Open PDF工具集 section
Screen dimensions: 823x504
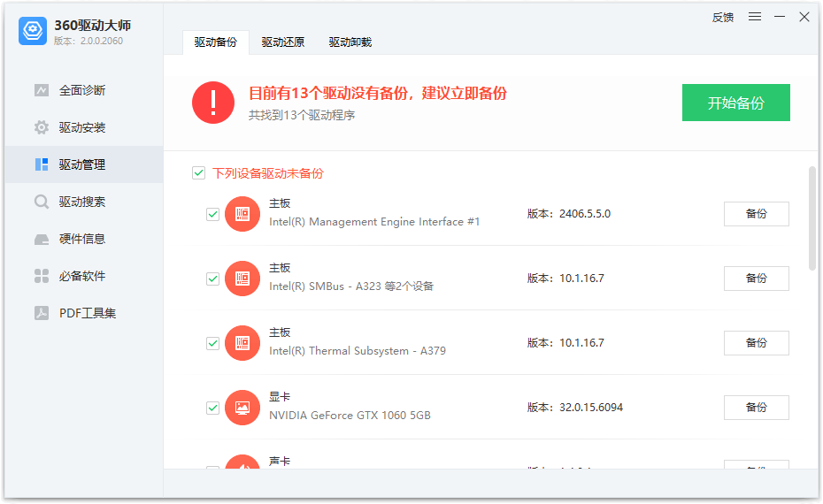pos(84,313)
